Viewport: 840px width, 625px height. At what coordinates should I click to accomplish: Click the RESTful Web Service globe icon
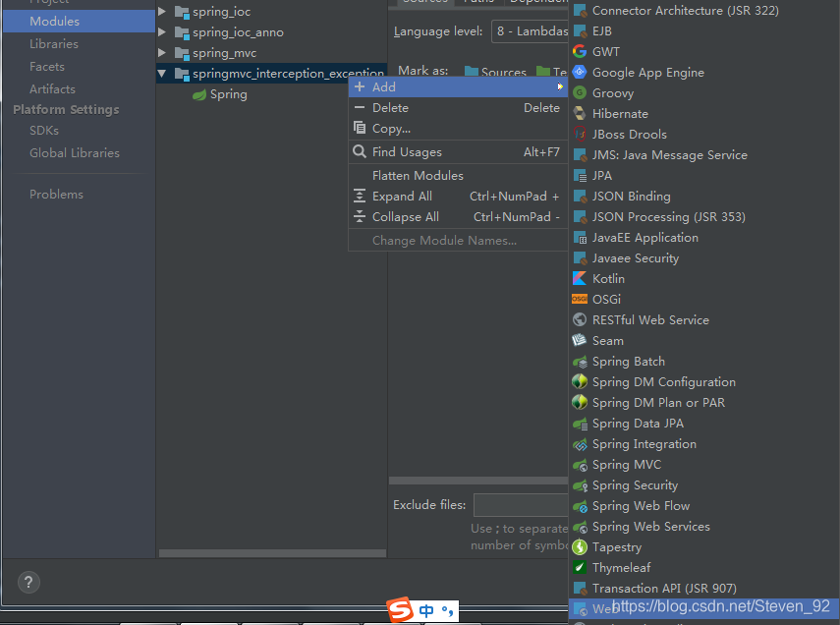(580, 320)
